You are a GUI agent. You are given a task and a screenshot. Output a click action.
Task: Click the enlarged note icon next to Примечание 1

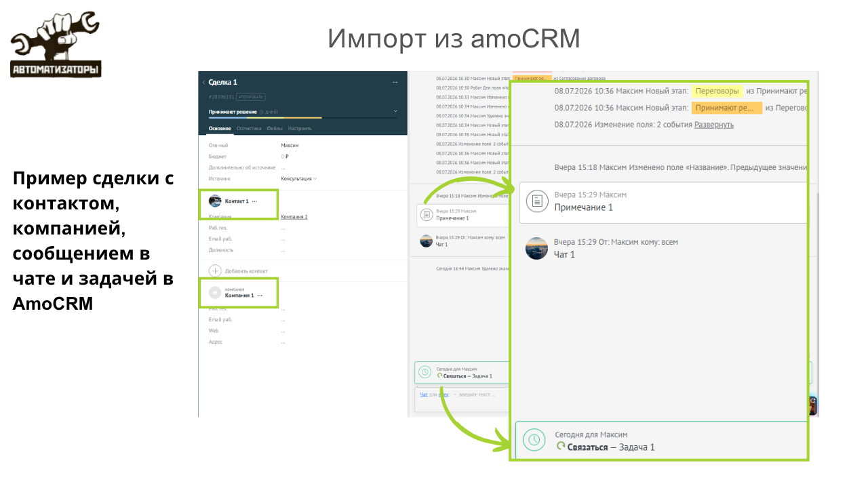coord(537,201)
